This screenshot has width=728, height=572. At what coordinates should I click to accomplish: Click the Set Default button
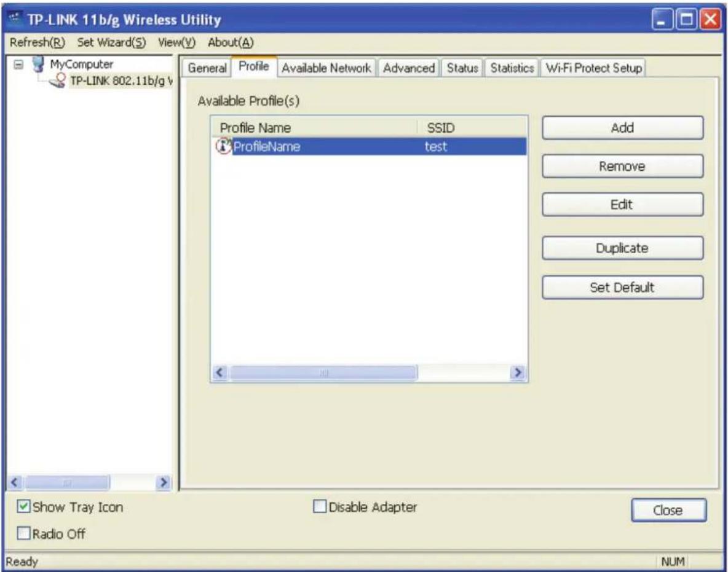[623, 288]
